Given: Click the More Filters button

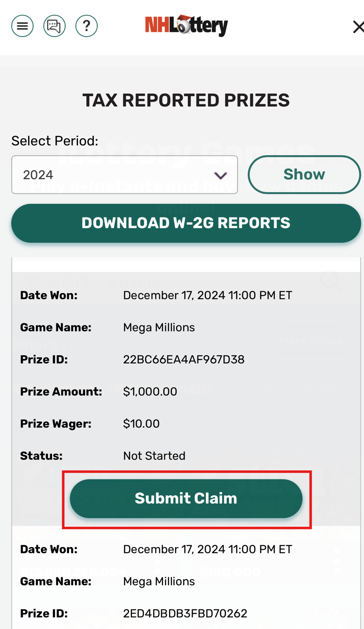Looking at the screenshot, I should click(x=312, y=339).
